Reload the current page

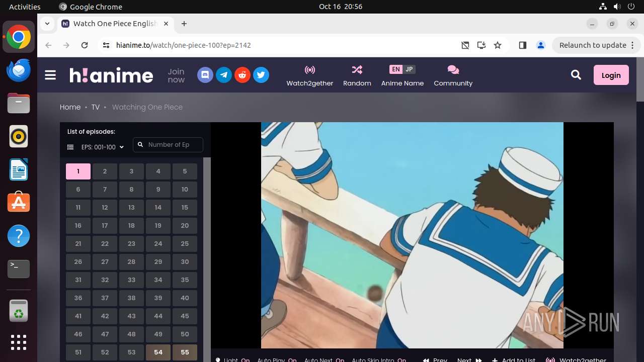pyautogui.click(x=85, y=45)
